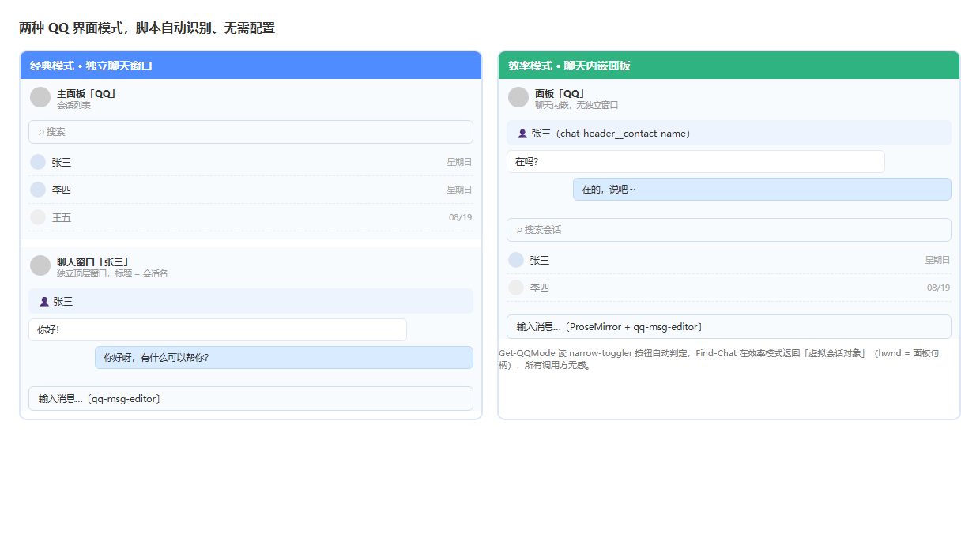The height and width of the screenshot is (553, 980).
Task: Click subtitle 聊天内嵌，无独立窗口
Action: coord(577,105)
